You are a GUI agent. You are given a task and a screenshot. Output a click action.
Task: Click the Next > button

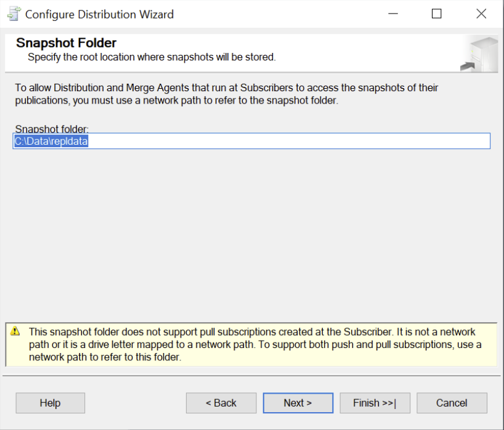click(x=298, y=403)
